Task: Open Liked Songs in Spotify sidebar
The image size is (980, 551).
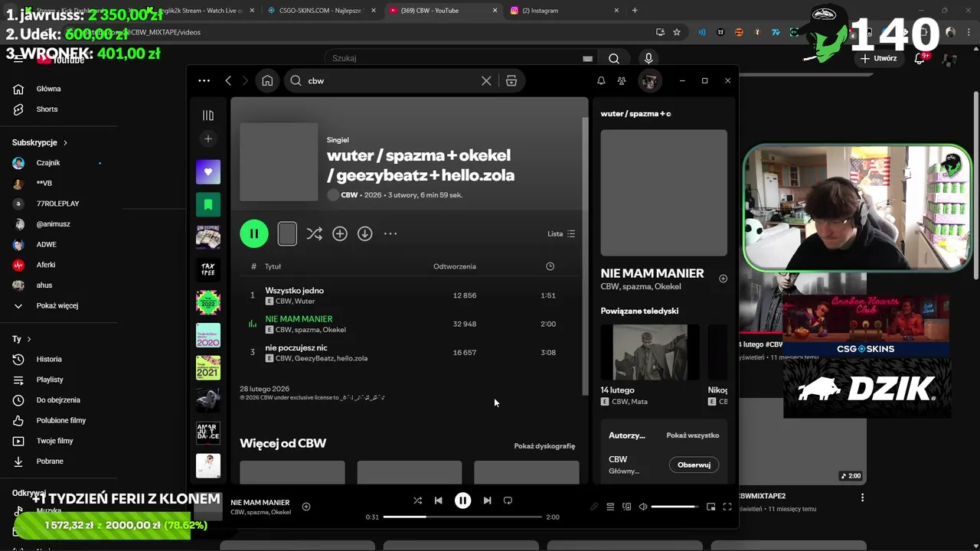Action: click(x=207, y=172)
